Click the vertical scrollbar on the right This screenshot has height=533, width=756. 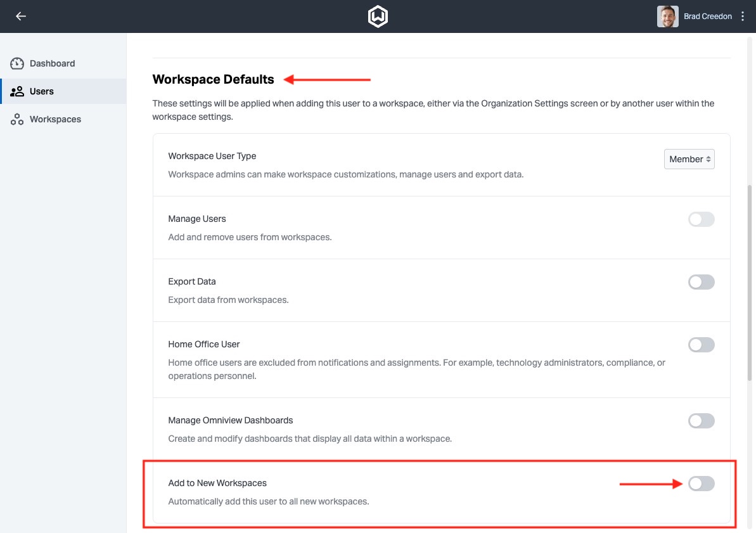pyautogui.click(x=751, y=285)
